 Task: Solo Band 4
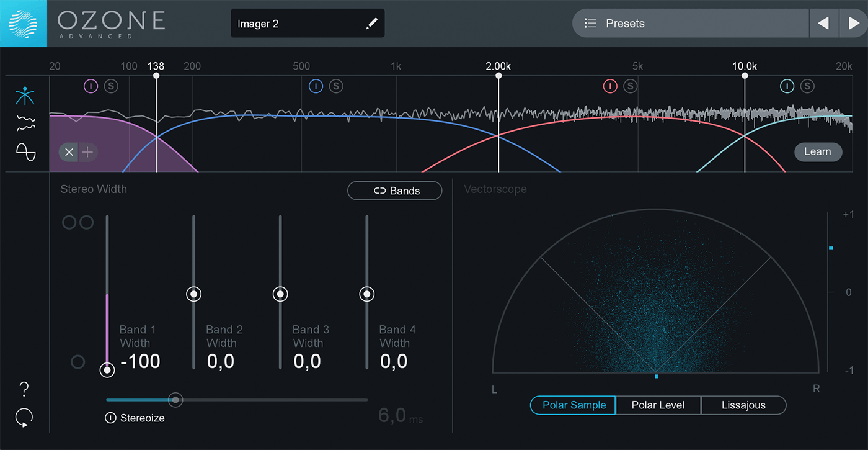[807, 86]
